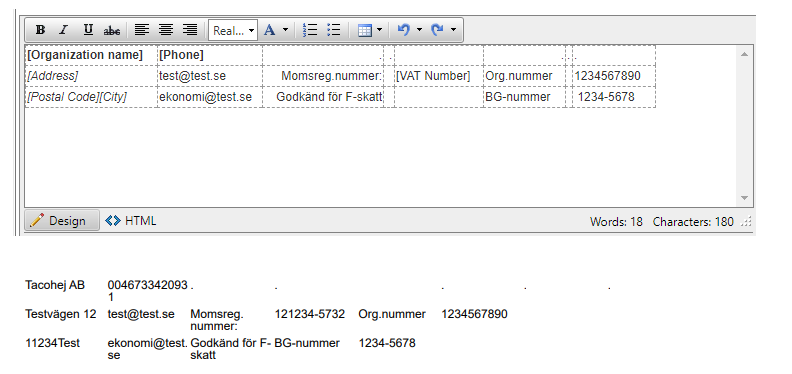This screenshot has width=792, height=374.
Task: Open the undo history arrow
Action: click(419, 30)
